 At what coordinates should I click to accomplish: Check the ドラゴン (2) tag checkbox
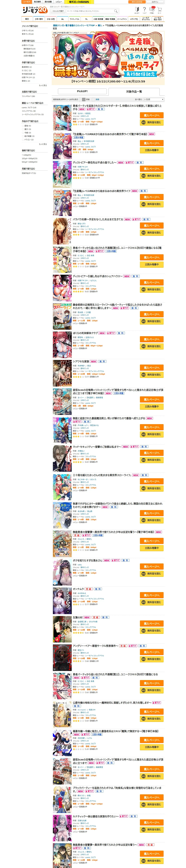[x=23, y=139]
